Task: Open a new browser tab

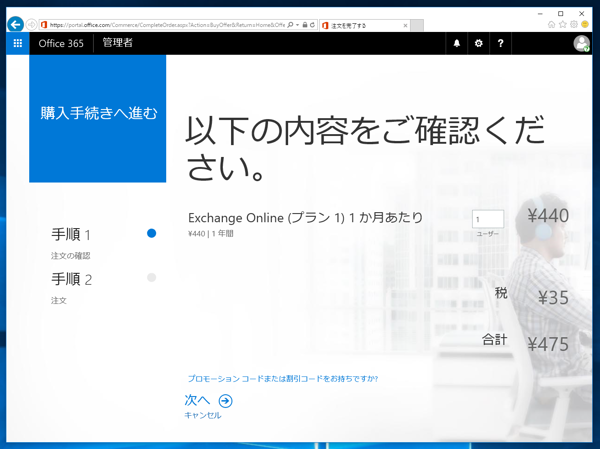Action: click(417, 25)
